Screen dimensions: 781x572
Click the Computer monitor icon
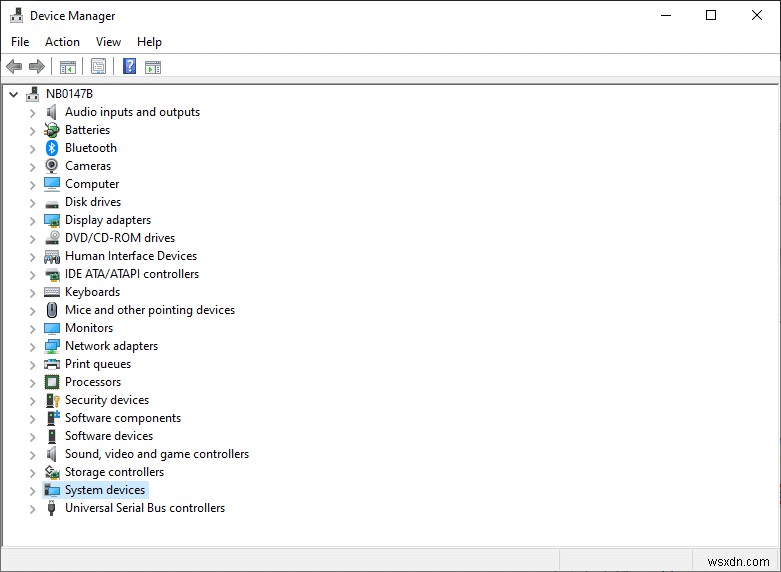coord(52,184)
